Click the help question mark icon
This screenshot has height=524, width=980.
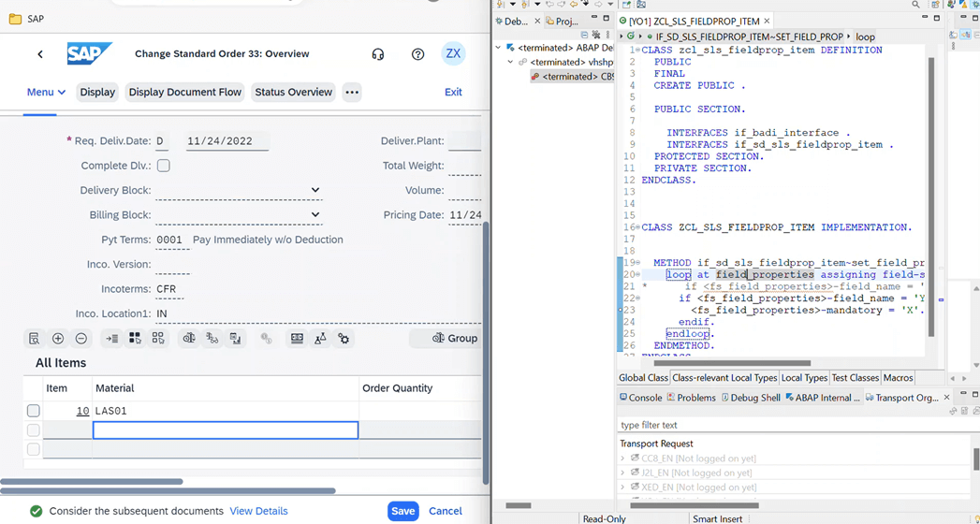(x=417, y=54)
